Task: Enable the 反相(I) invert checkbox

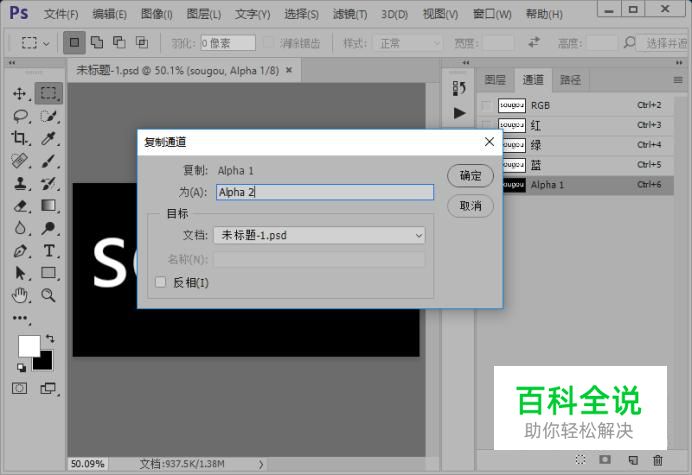Action: [x=161, y=282]
